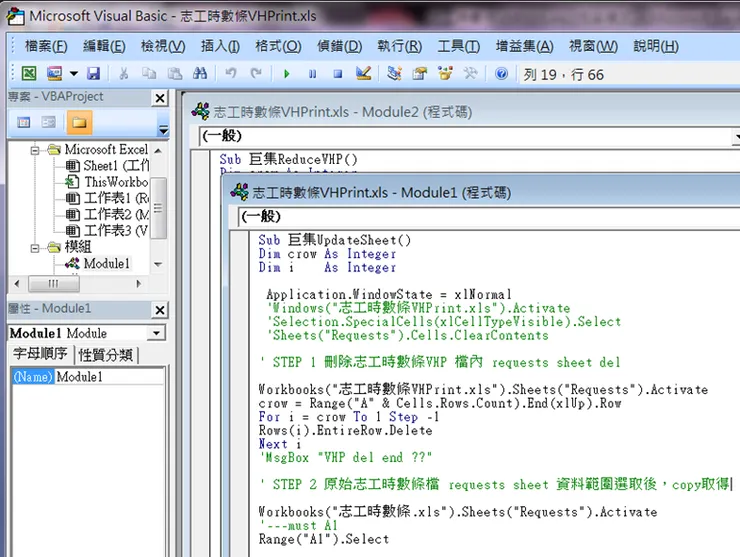740x557 pixels.
Task: Click View Object icon in project panel
Action: coord(49,123)
